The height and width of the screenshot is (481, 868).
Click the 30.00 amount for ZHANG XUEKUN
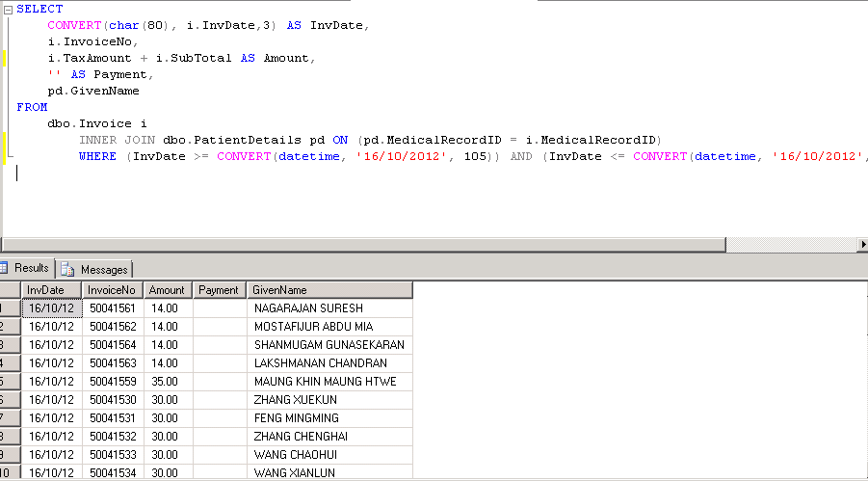coord(169,399)
